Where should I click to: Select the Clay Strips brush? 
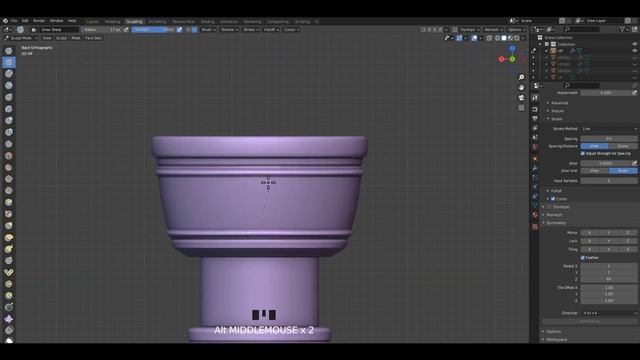pyautogui.click(x=9, y=86)
